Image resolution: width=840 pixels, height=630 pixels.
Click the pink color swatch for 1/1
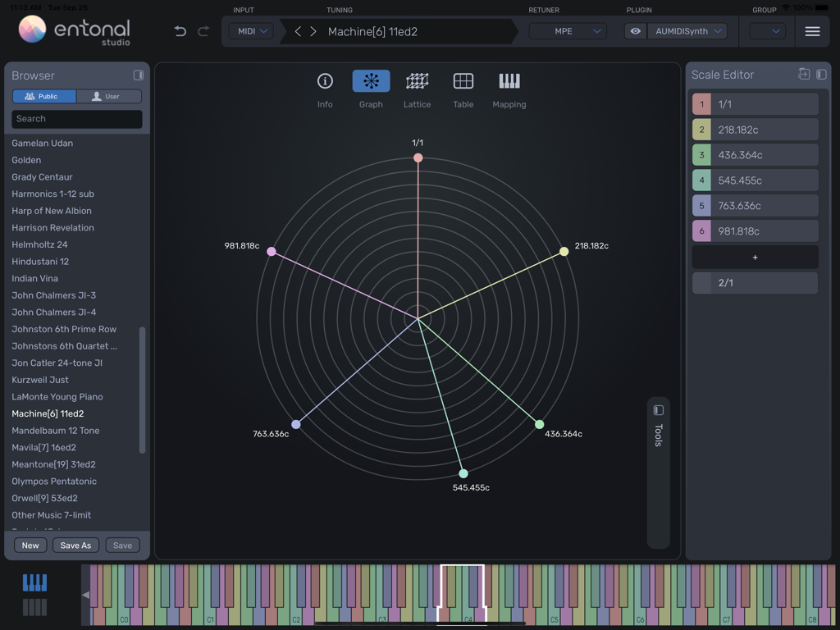click(x=701, y=103)
